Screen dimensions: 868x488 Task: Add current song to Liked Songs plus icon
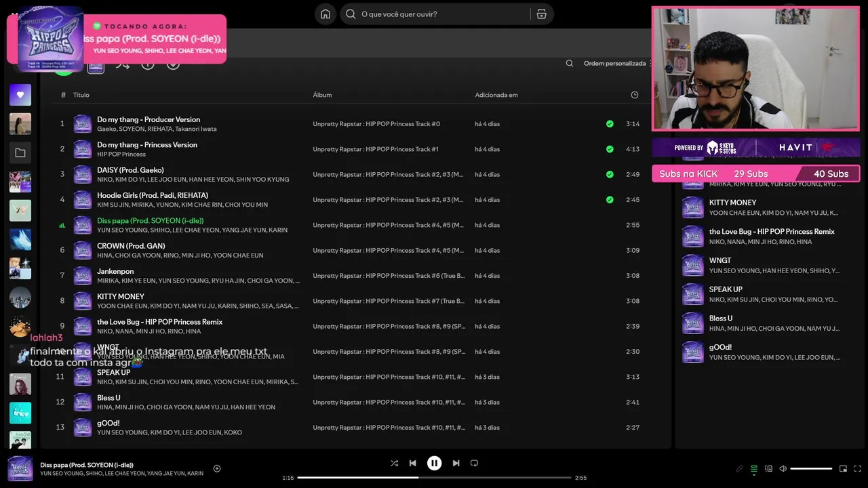coord(217,468)
